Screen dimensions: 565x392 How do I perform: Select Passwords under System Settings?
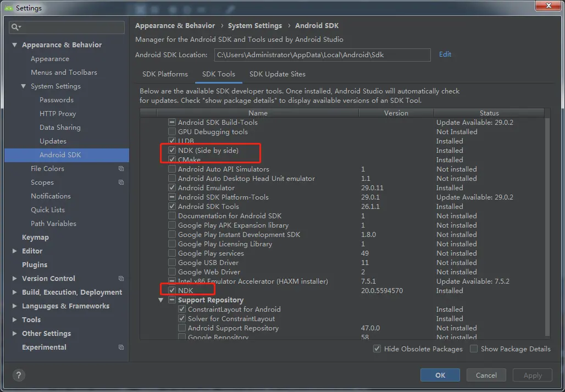click(x=57, y=100)
